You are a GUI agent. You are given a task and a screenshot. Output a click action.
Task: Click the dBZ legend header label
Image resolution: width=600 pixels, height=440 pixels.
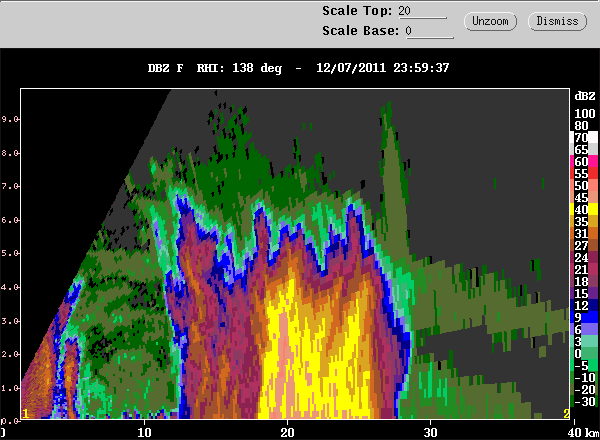coord(585,96)
